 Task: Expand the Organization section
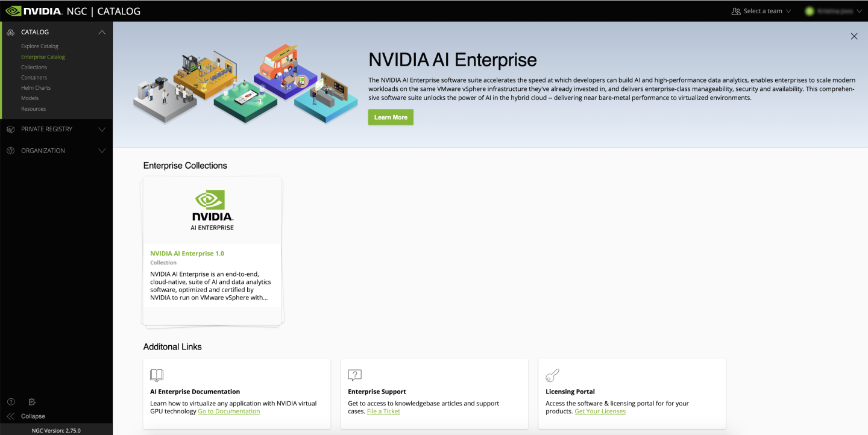(x=102, y=151)
